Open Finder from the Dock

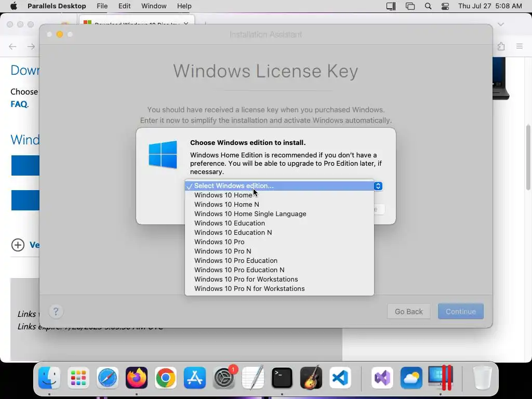pyautogui.click(x=49, y=378)
